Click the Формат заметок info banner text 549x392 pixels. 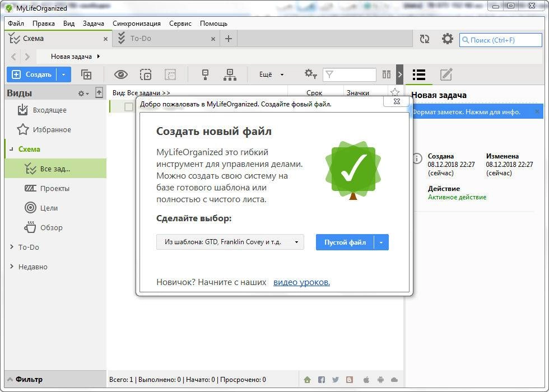click(466, 112)
